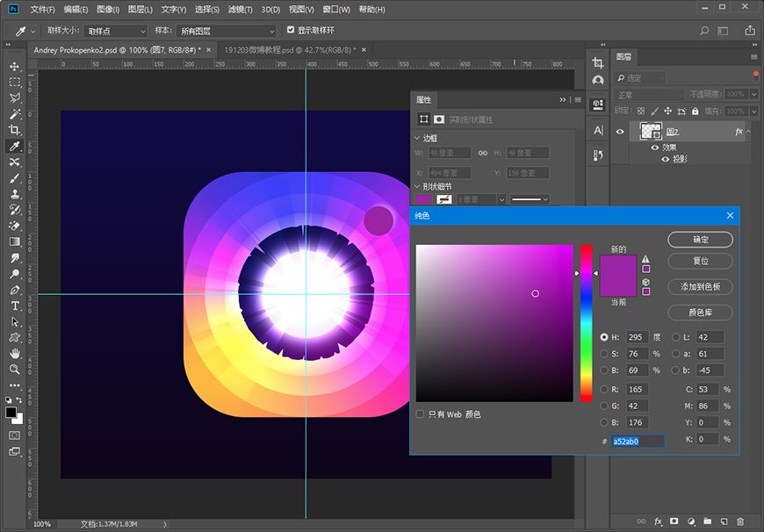Select the R red radio button
Screen dimensions: 764x532
point(604,389)
